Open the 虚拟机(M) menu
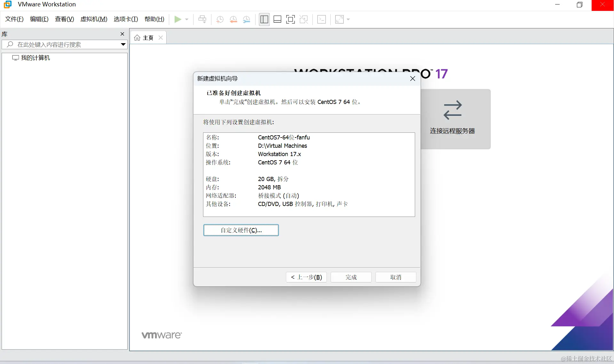Screen dimensions: 614x364 point(94,19)
